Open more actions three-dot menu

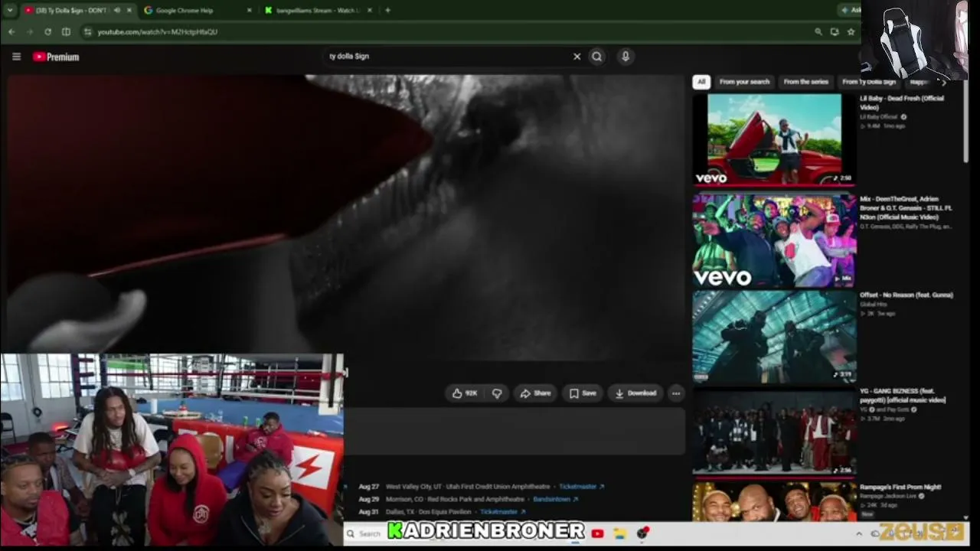[x=676, y=393]
